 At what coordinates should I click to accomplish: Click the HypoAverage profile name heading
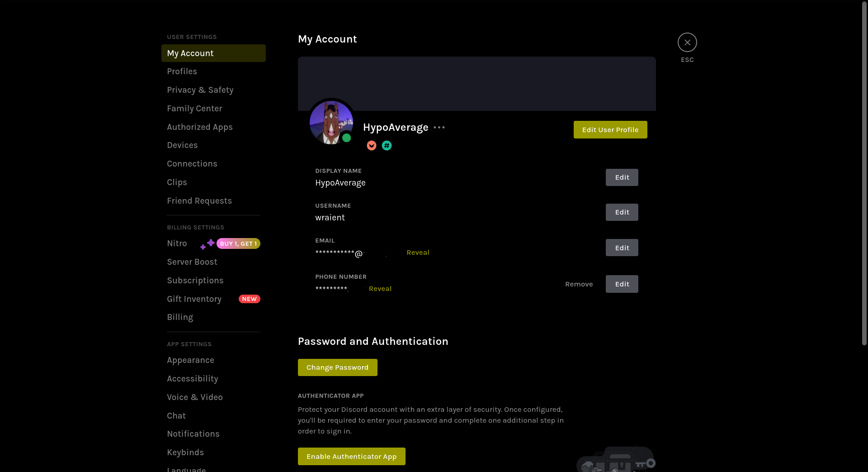[x=396, y=128]
